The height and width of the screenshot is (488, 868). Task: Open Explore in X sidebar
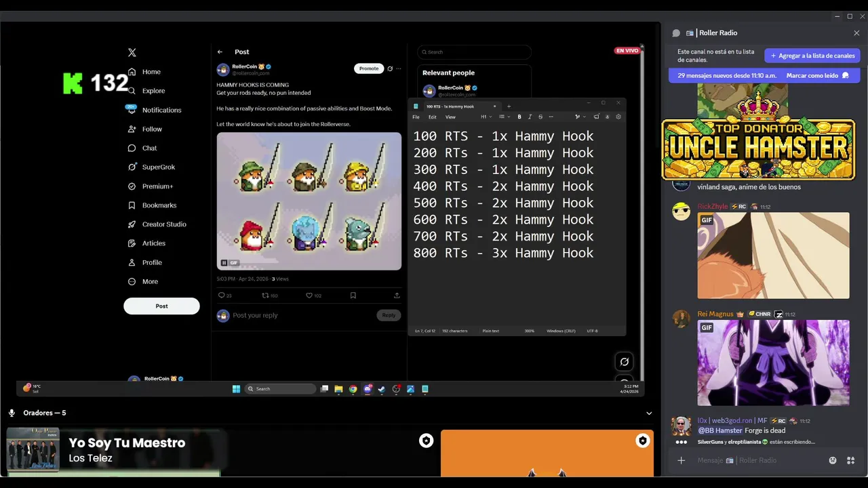(x=146, y=91)
